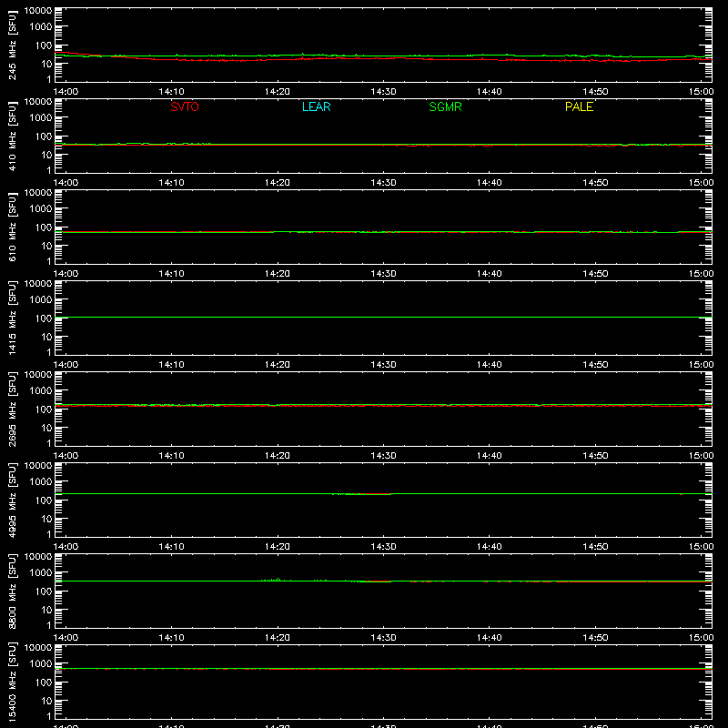This screenshot has width=728, height=728.
Task: Click the 14:00 label below the 245 MHz plot
Action: pos(66,92)
